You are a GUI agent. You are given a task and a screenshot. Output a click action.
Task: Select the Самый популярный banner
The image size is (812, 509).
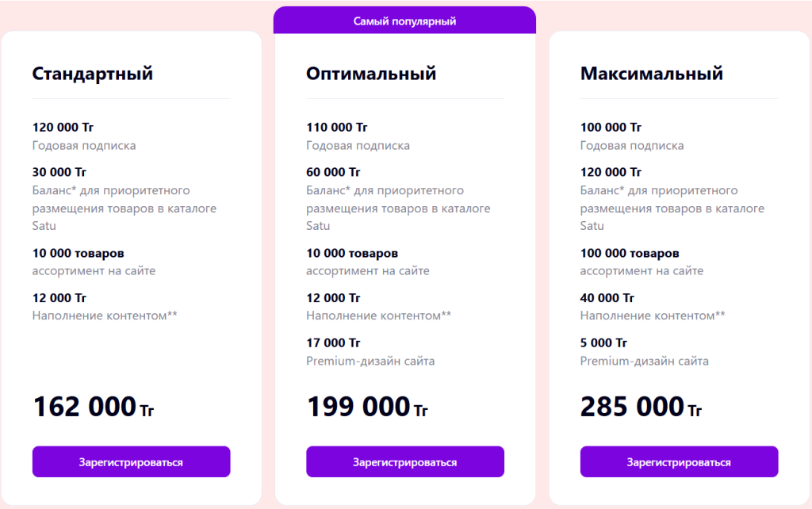point(404,21)
